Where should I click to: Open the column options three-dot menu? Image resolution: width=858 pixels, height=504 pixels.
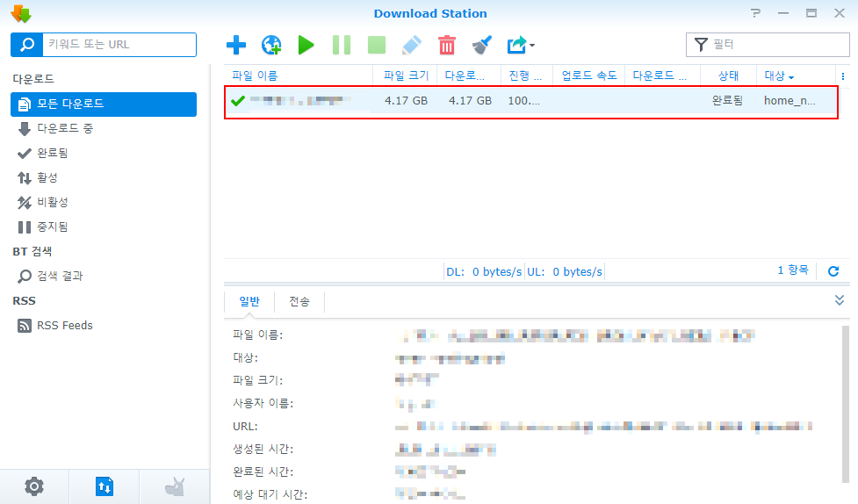tap(843, 76)
